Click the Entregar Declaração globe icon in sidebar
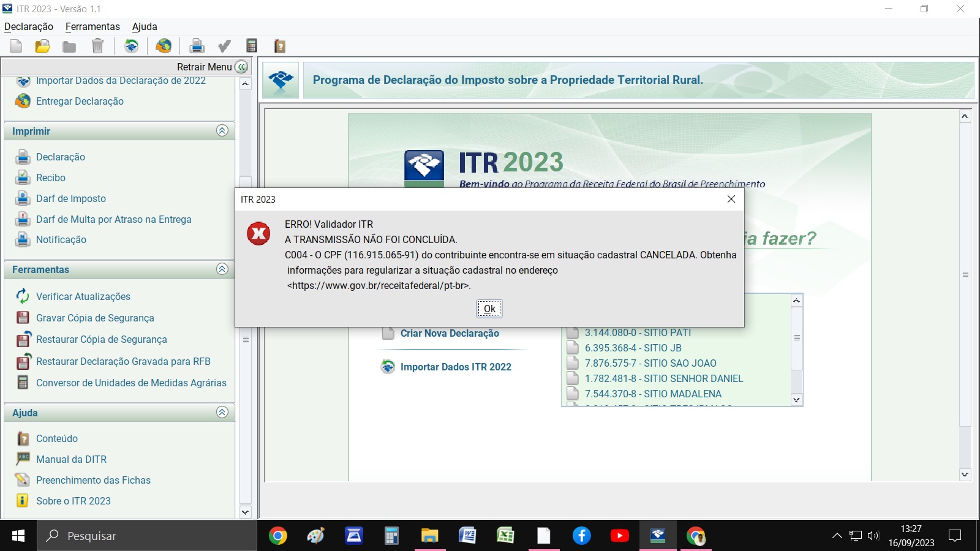The image size is (980, 551). [x=23, y=101]
